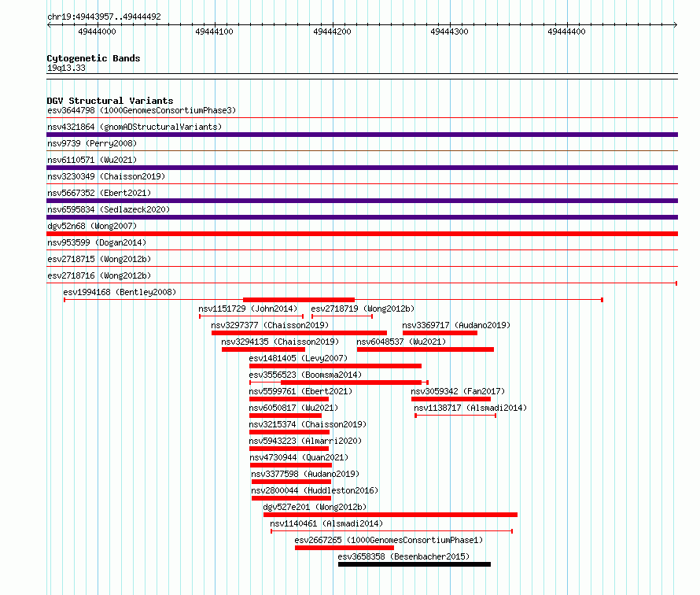The height and width of the screenshot is (595, 700).
Task: Select the nsv4321864 gnomADStructuralVariants purple bar
Action: (362, 135)
